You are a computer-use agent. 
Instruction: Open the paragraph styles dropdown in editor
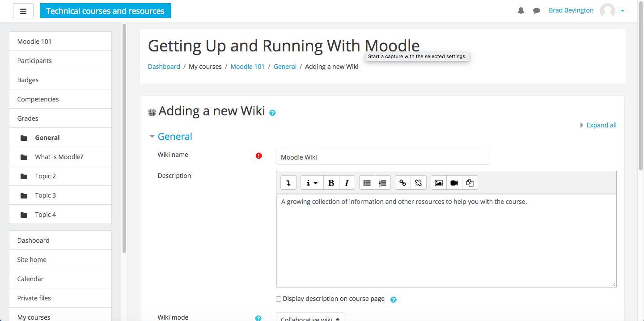coord(312,182)
